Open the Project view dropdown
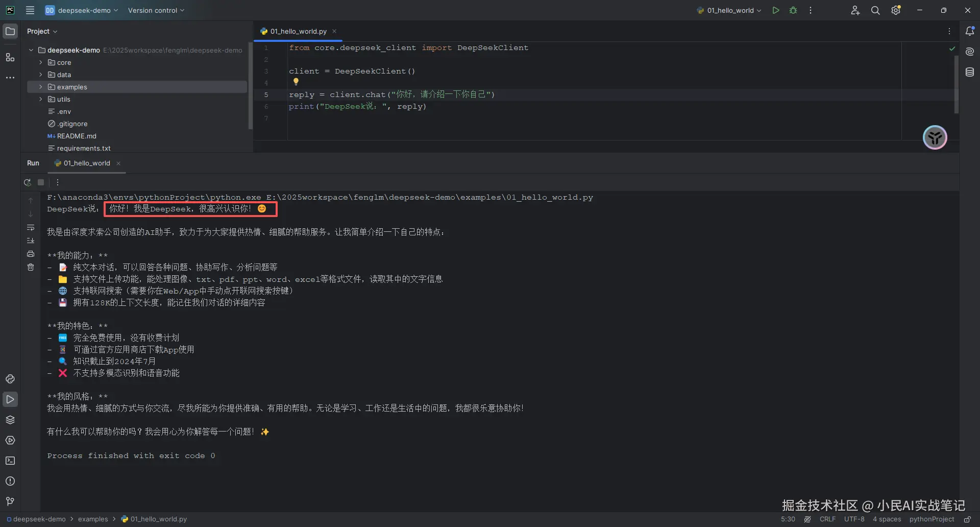This screenshot has height=527, width=980. (x=42, y=31)
